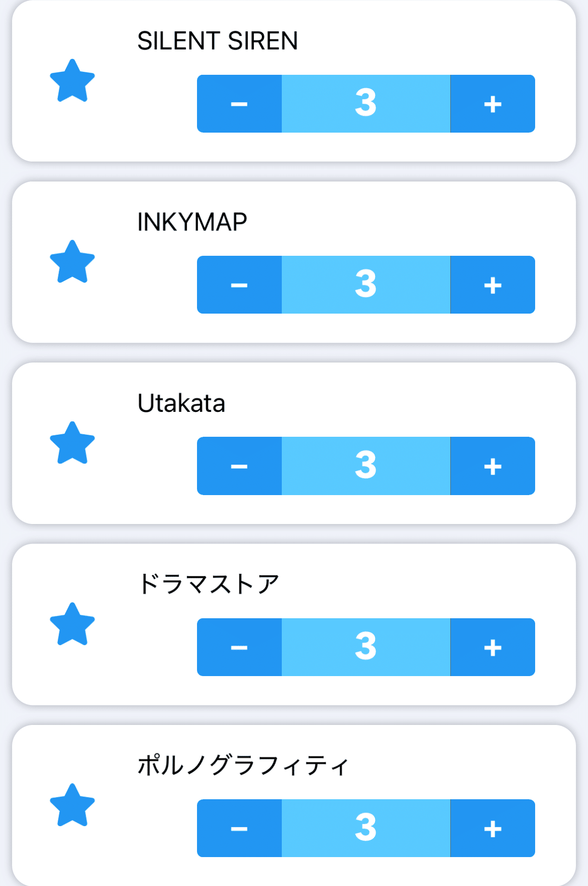Click the ポルノグラフィティ title text
The width and height of the screenshot is (588, 886).
(243, 765)
